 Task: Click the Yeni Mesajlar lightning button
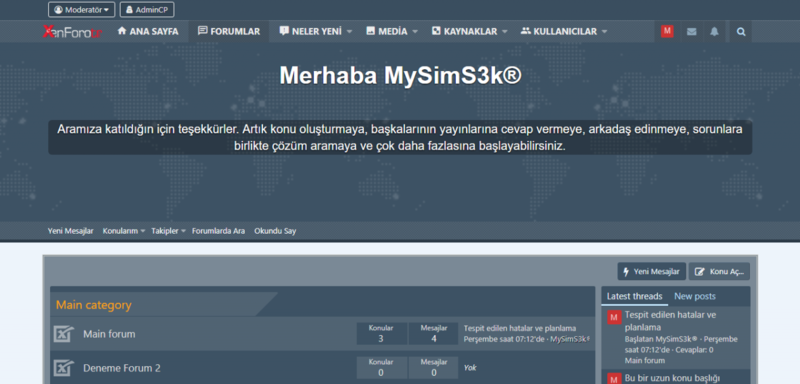(x=652, y=272)
